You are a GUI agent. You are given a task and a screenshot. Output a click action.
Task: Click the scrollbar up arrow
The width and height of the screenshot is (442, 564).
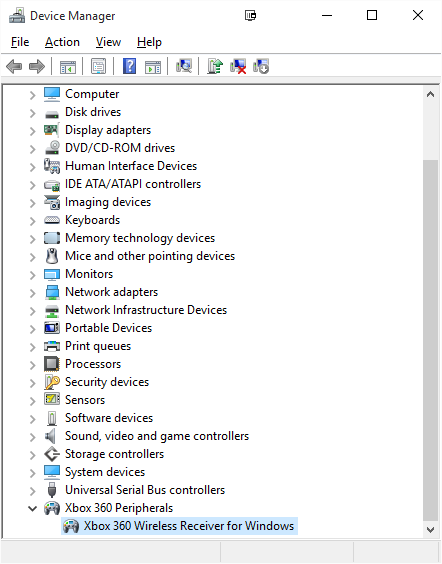(430, 95)
